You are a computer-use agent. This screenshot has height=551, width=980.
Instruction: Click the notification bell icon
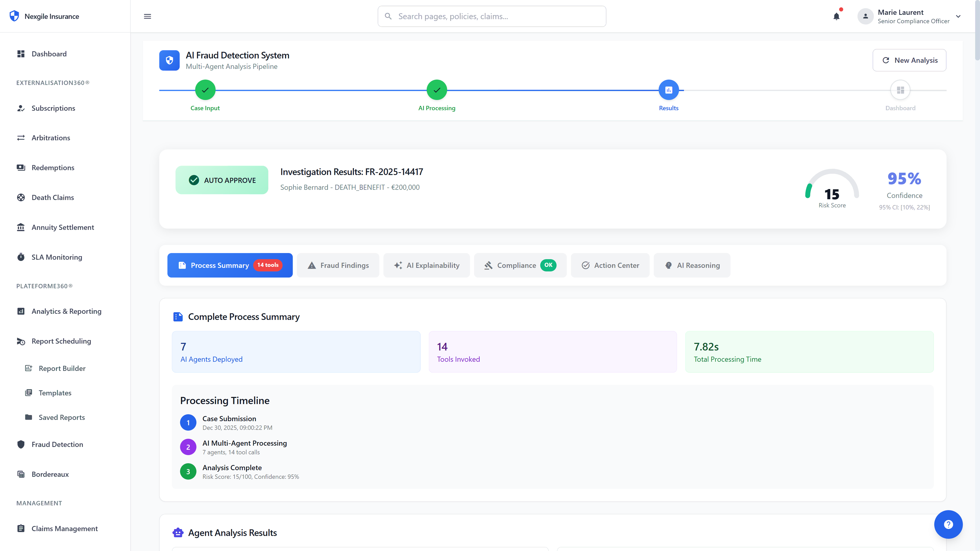(836, 16)
